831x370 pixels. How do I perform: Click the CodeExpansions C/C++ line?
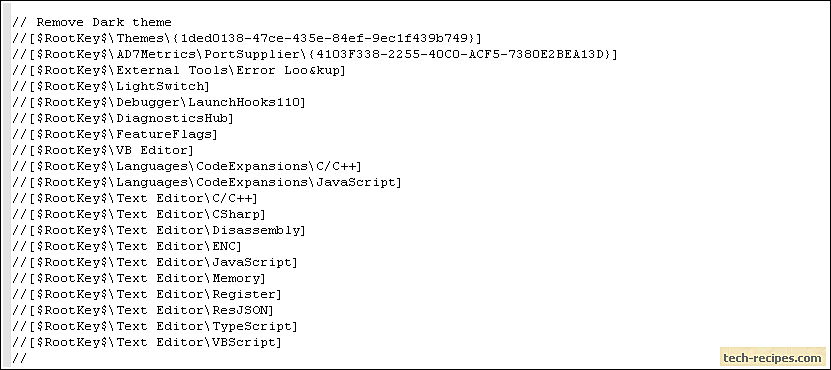pyautogui.click(x=187, y=166)
